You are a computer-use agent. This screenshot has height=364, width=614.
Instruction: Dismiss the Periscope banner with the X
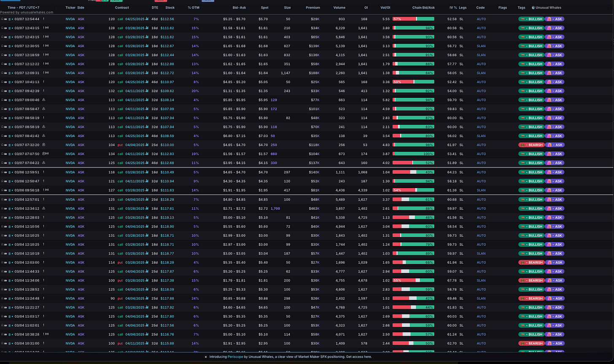point(206,357)
